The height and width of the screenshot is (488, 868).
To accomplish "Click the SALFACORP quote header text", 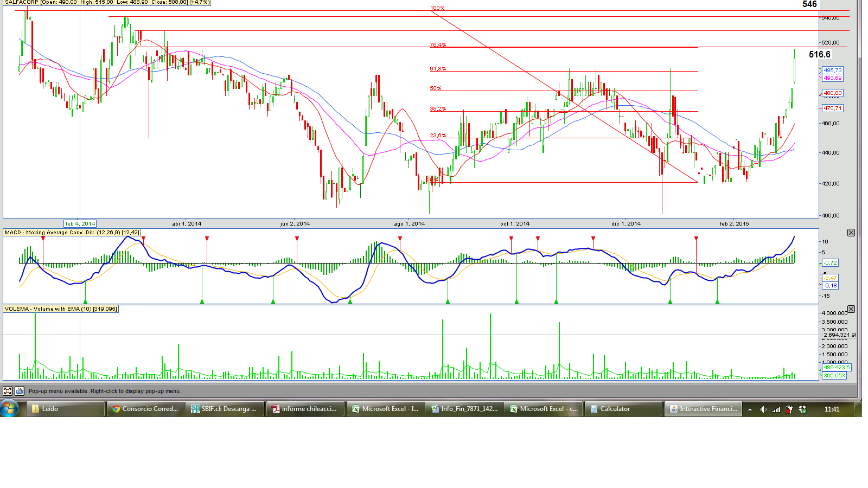I will pyautogui.click(x=107, y=3).
